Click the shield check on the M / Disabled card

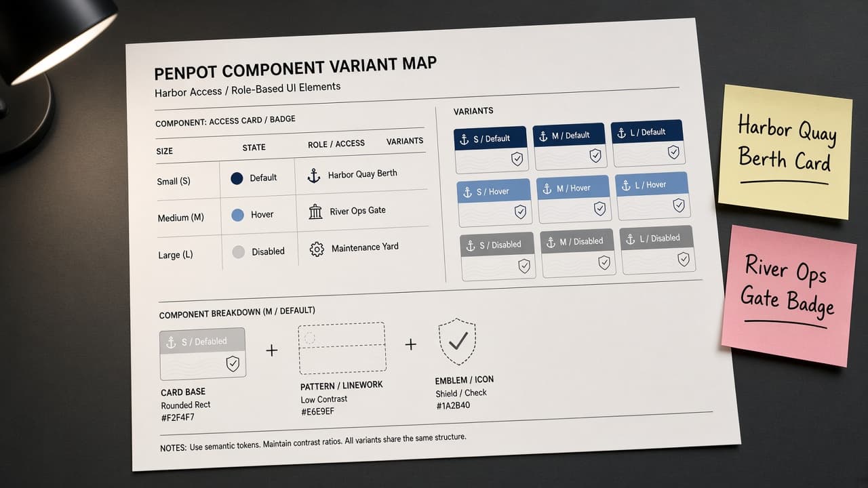(x=604, y=262)
